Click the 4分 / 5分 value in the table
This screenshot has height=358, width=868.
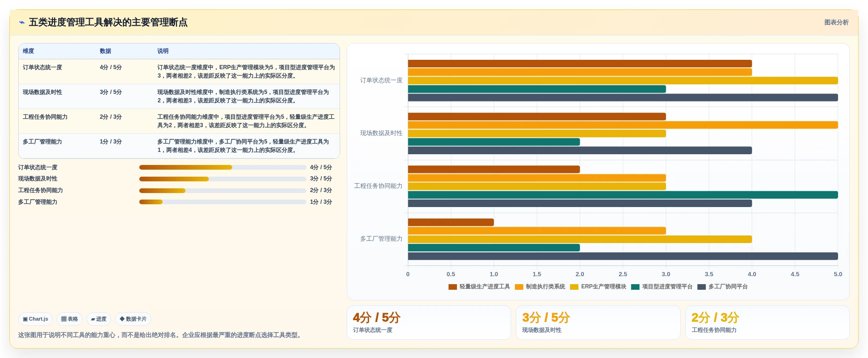pyautogui.click(x=111, y=67)
